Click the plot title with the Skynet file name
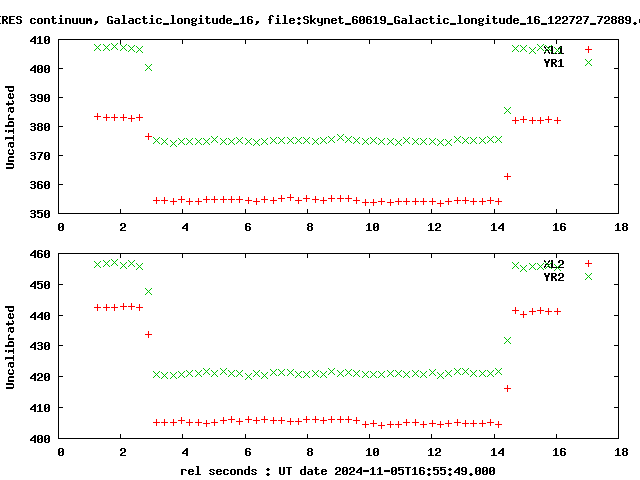The image size is (640, 480). 320,20
